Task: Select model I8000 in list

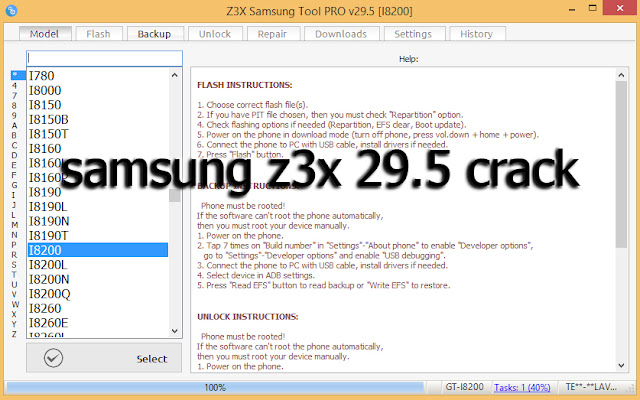Action: [x=98, y=90]
